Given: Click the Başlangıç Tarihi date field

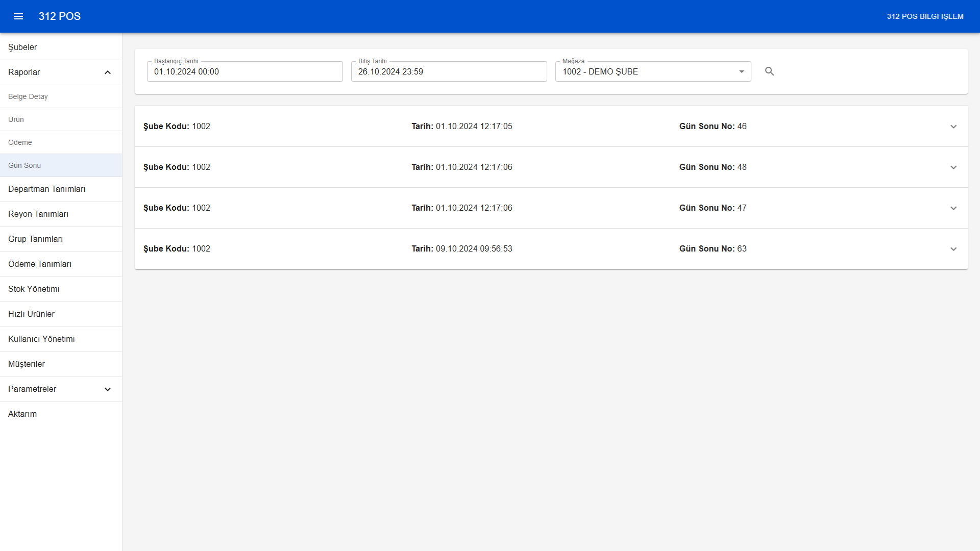Looking at the screenshot, I should tap(244, 71).
